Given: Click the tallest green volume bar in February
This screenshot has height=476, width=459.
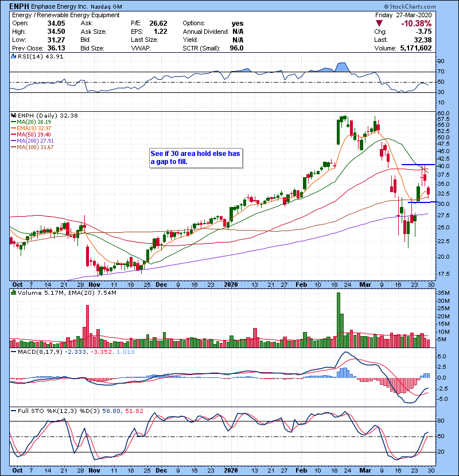Looking at the screenshot, I should click(x=339, y=320).
